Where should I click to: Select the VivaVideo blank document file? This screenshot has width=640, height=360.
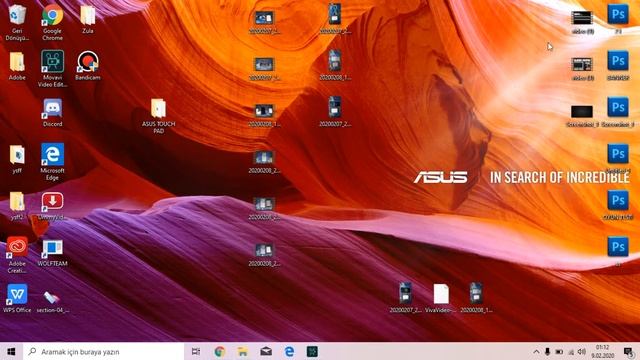[x=441, y=294]
